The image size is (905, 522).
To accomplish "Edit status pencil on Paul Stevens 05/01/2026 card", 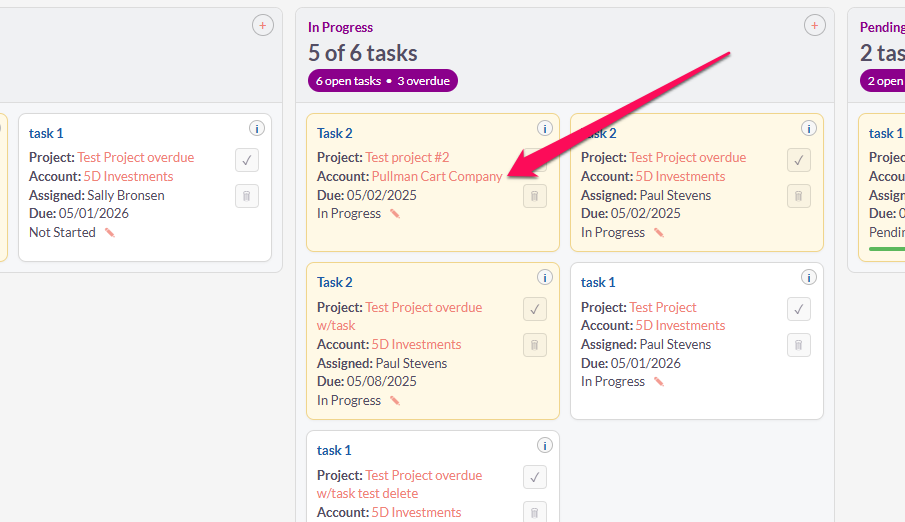I will click(659, 382).
